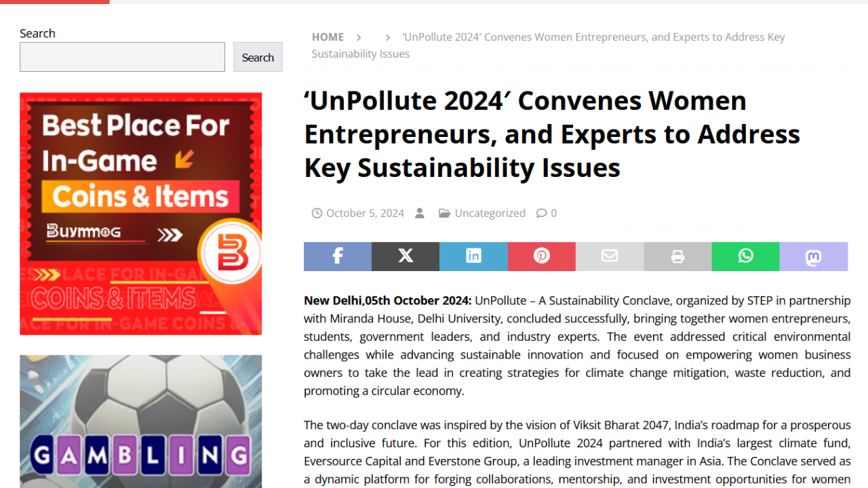Open the BuyMMOG coins and items ad
Viewport: 868px width, 488px height.
point(140,213)
